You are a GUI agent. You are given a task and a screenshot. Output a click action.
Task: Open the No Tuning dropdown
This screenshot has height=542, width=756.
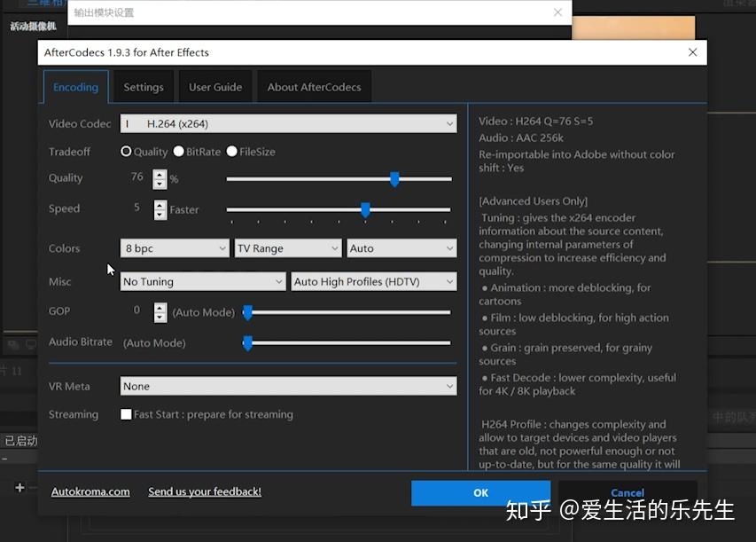[x=202, y=280]
